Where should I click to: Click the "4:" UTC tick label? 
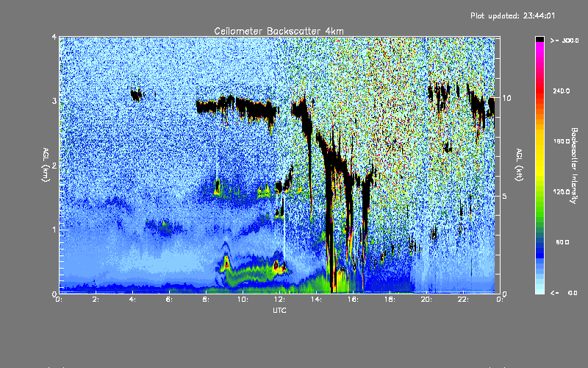click(132, 300)
